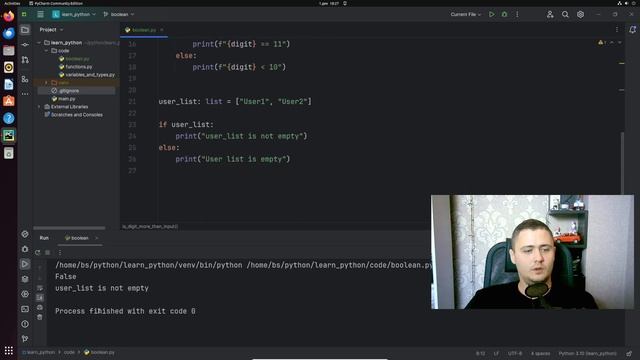Launch Firefox from the Ubuntu dock
640x360 pixels.
tap(9, 16)
